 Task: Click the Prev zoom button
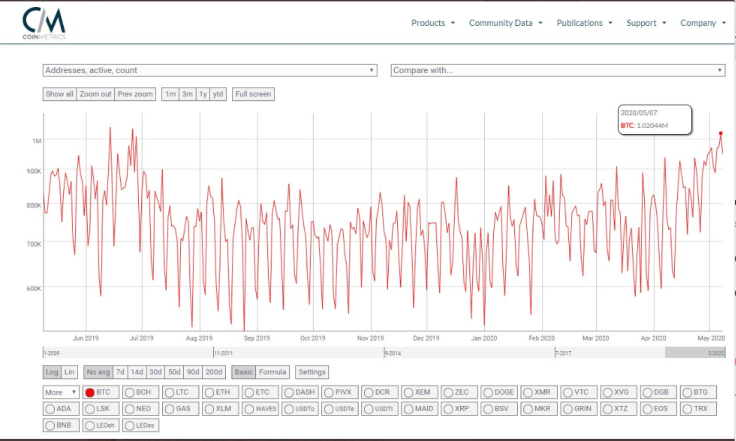(x=135, y=94)
